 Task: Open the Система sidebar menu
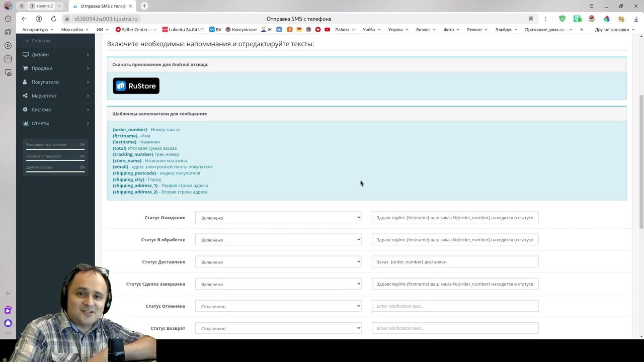(x=55, y=110)
